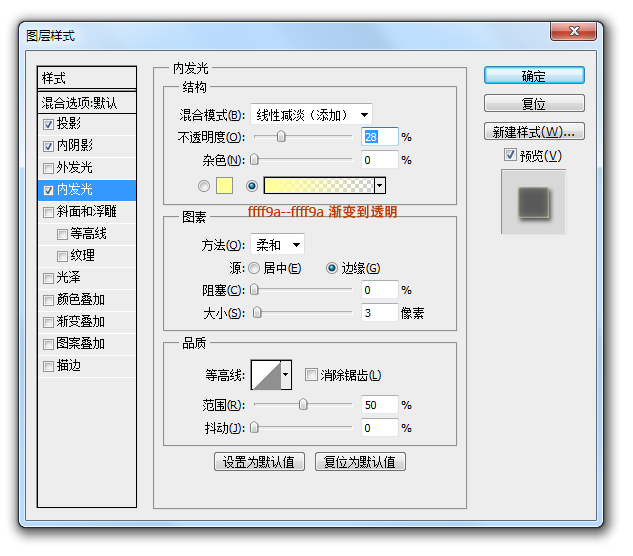Viewport: 633px width, 556px height.
Task: Click the 不透明度 opacity slider handle
Action: 281,136
